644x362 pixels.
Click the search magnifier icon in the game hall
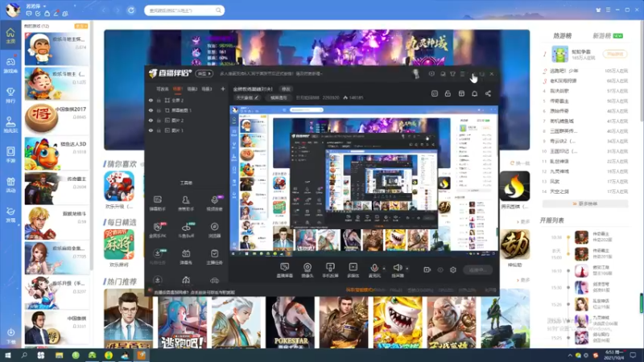pos(218,10)
